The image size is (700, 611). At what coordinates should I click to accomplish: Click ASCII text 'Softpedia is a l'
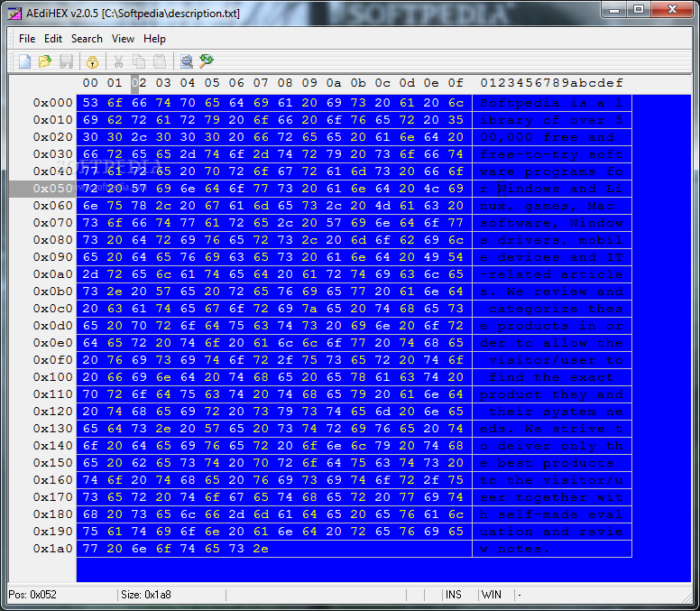click(x=551, y=103)
